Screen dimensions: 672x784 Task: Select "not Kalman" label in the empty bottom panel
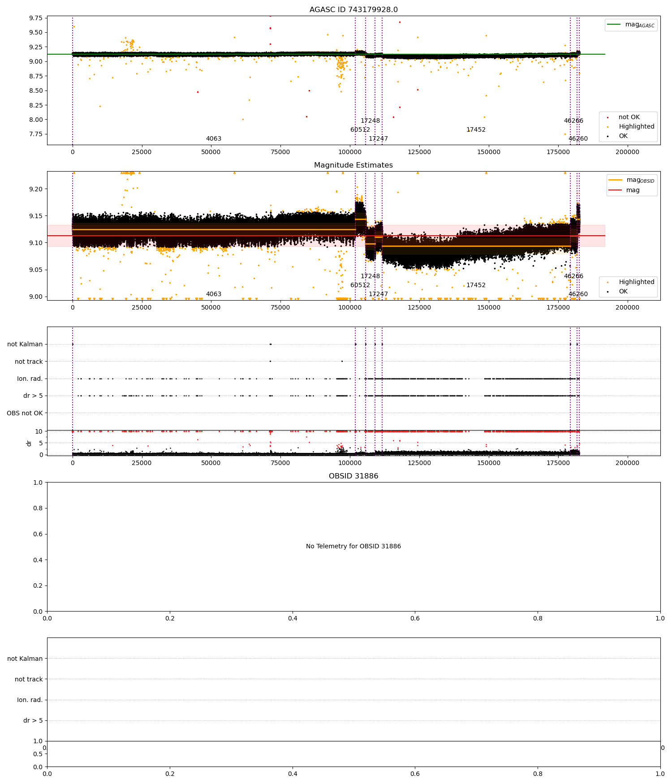pyautogui.click(x=25, y=659)
